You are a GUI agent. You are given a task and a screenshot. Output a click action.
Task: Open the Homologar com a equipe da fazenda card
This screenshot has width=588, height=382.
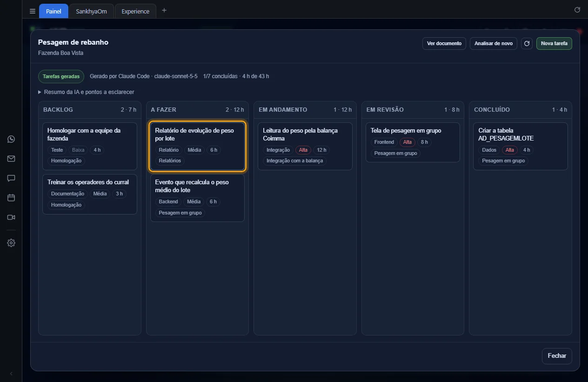click(x=90, y=146)
